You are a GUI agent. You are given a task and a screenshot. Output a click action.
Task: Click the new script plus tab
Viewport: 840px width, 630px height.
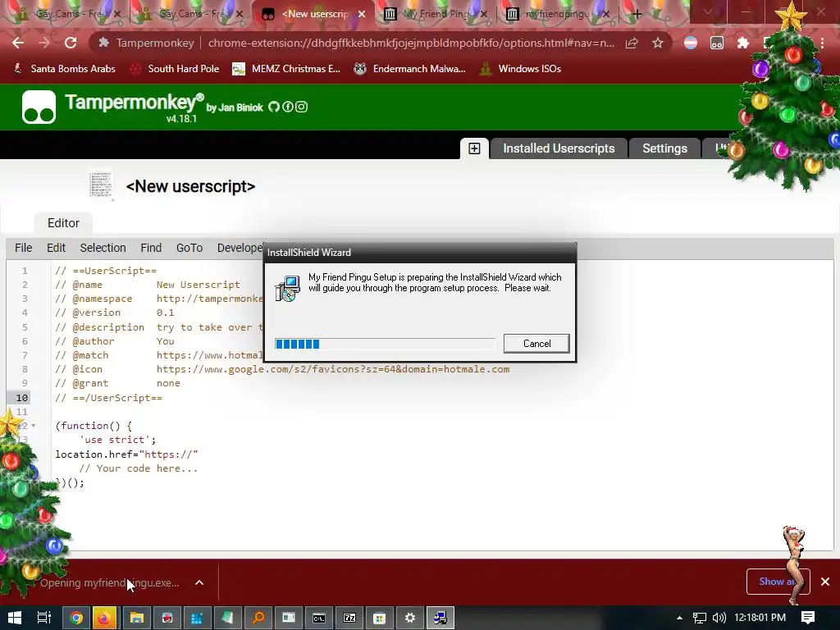(474, 148)
